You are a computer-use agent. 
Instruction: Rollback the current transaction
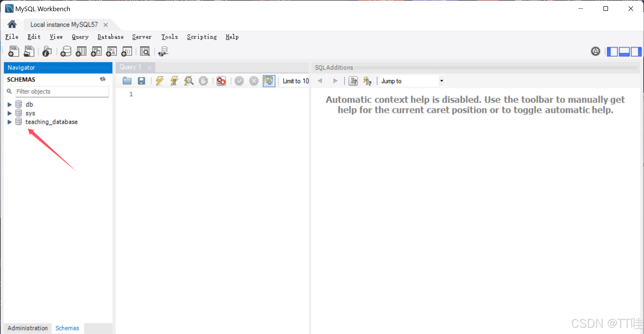pyautogui.click(x=254, y=81)
